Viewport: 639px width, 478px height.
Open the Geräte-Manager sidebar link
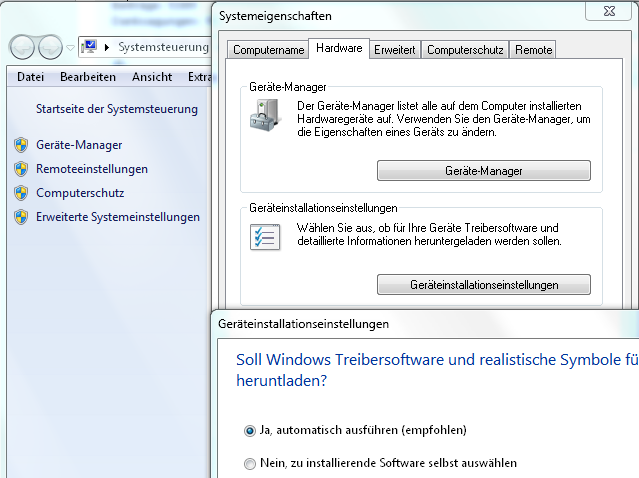79,145
